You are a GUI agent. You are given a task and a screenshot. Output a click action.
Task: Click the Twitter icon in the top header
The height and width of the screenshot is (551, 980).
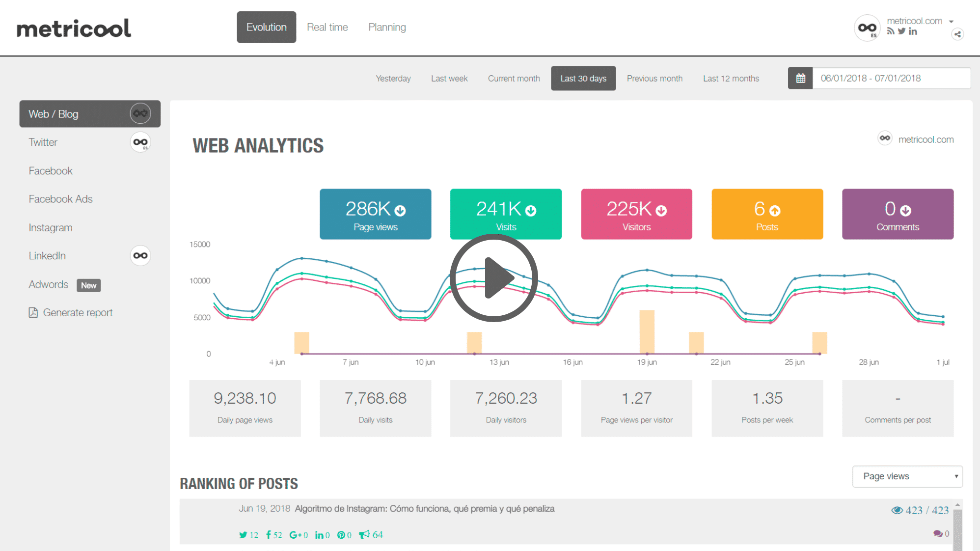tap(902, 31)
